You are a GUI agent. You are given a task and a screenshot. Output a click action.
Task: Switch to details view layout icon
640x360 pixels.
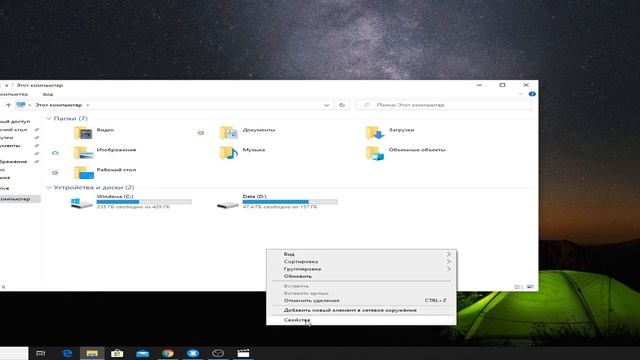point(518,287)
